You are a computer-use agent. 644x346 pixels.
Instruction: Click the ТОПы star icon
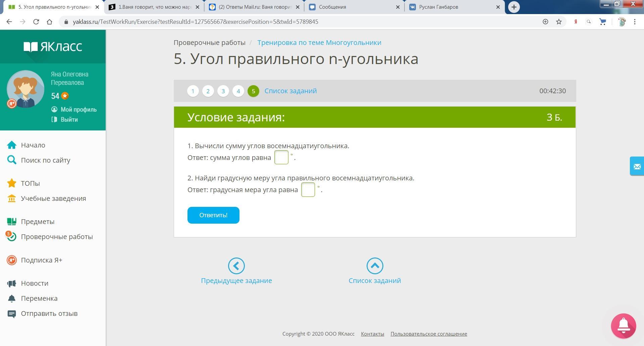tap(12, 183)
